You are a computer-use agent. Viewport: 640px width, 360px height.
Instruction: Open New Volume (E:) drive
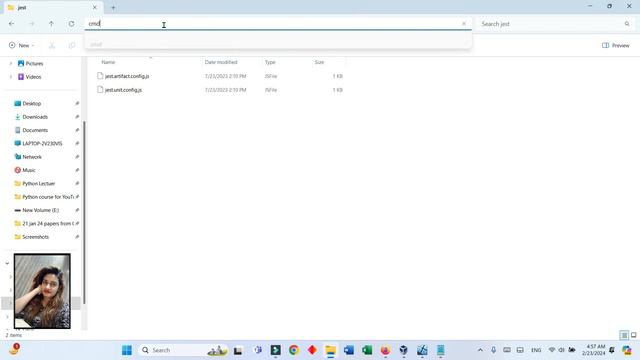coord(40,210)
